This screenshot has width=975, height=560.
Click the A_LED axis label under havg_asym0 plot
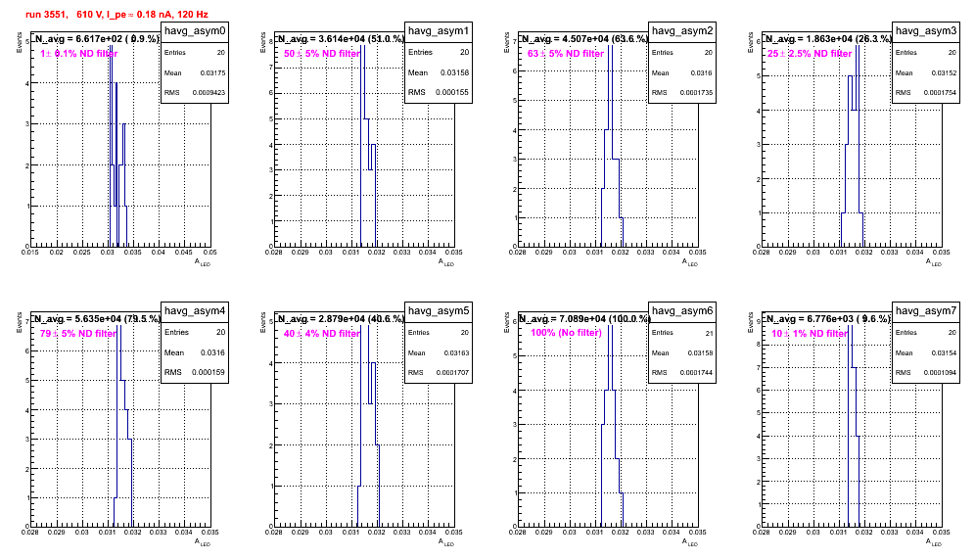point(203,262)
